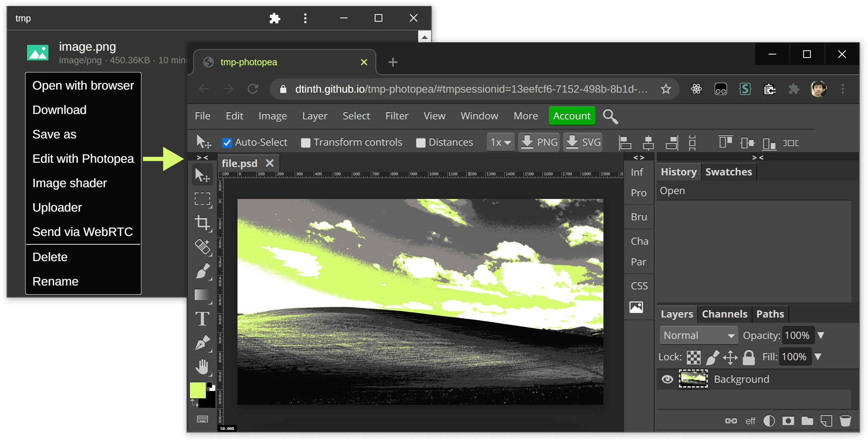
Task: Open the 1x export scale dropdown
Action: point(501,143)
